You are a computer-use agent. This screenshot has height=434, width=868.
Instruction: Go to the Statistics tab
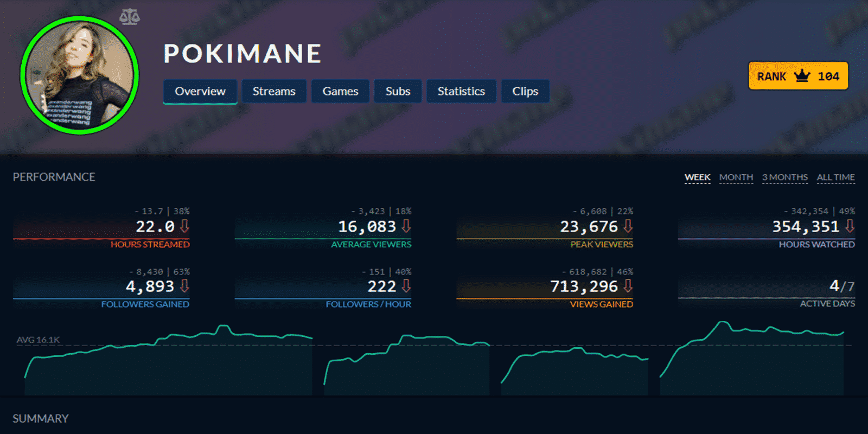[461, 91]
